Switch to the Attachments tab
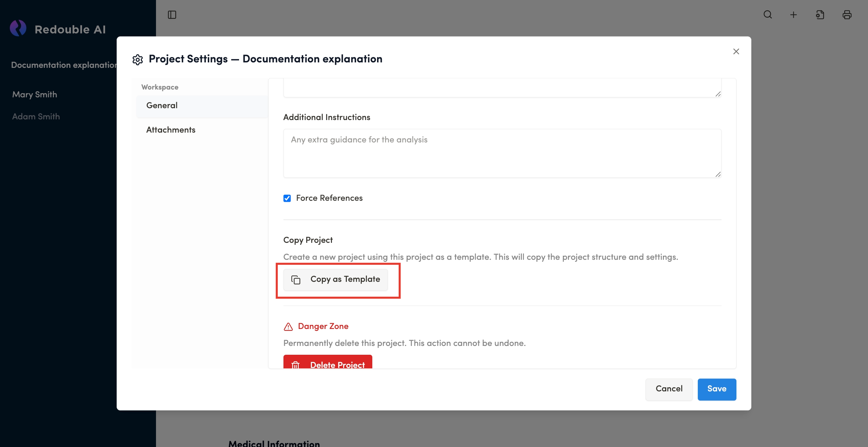This screenshot has width=868, height=447. click(x=171, y=130)
